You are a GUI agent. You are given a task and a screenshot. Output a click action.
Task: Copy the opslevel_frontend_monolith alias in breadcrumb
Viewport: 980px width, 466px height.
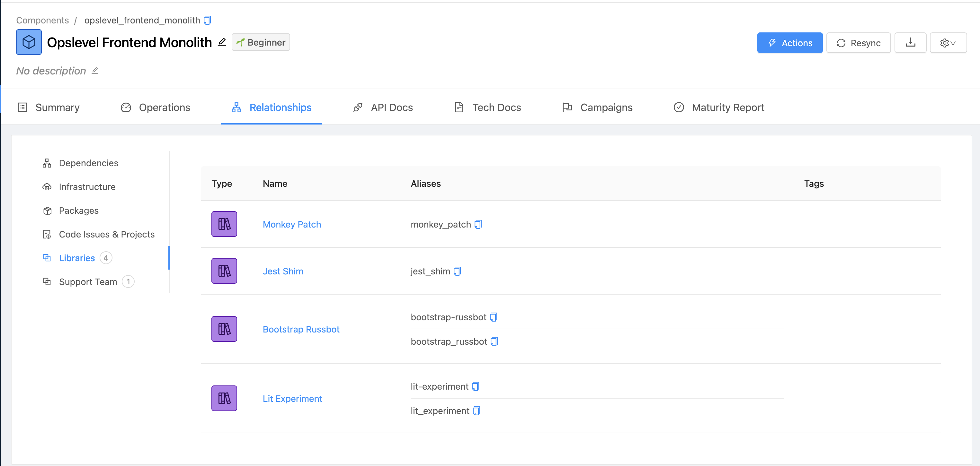pos(207,20)
